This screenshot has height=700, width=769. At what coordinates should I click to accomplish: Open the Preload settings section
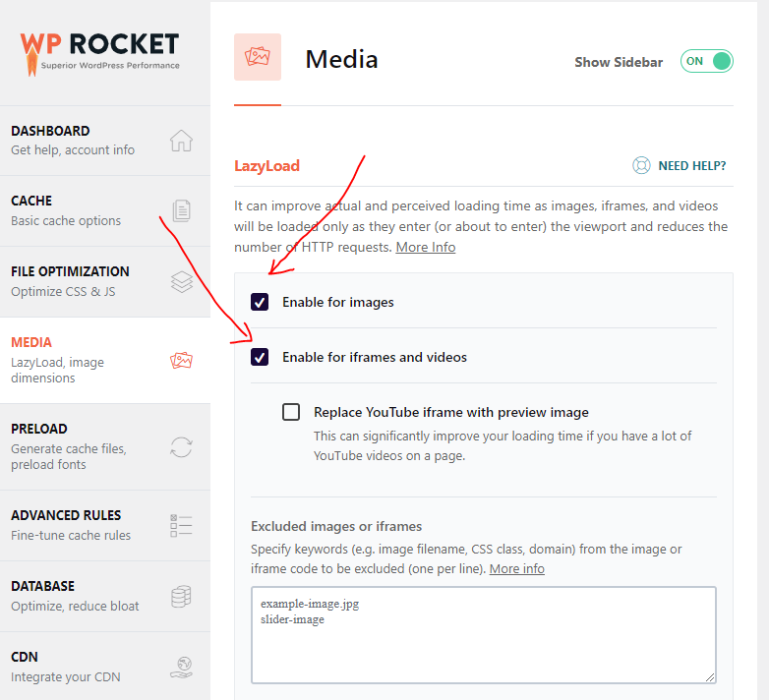pyautogui.click(x=105, y=447)
